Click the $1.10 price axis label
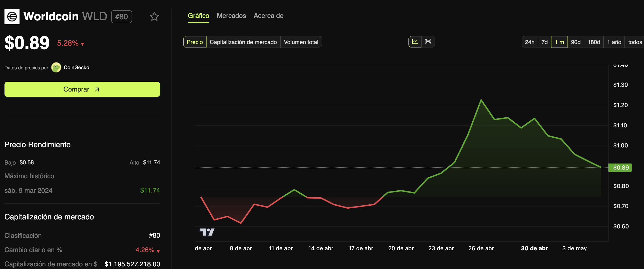644x269 pixels. pos(620,126)
